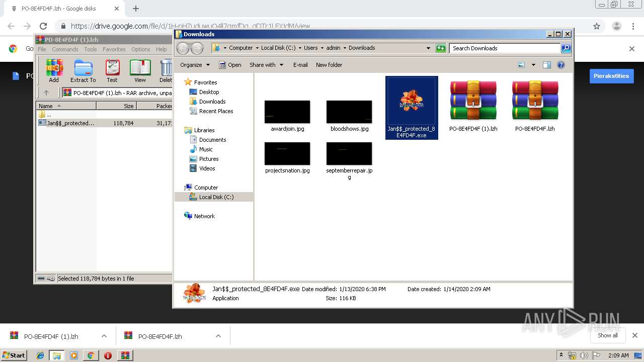Select the PO-8E4FD4F.lzh archive icon

[535, 101]
